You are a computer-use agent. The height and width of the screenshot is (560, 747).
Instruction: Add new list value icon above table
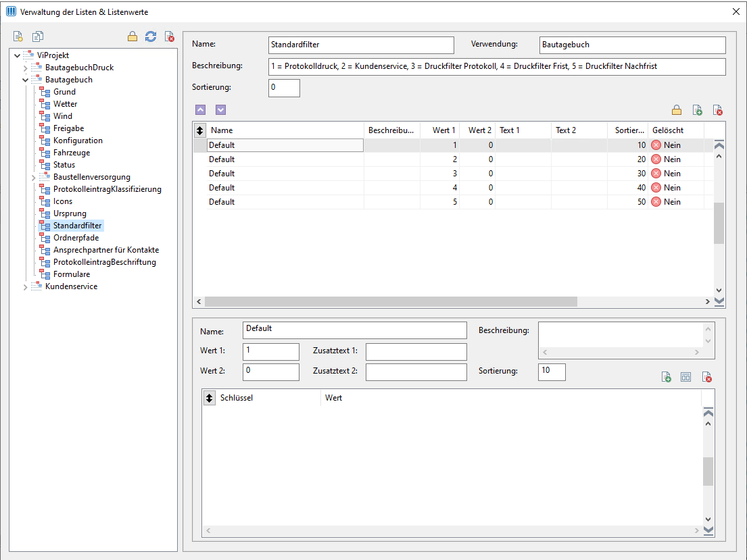698,111
